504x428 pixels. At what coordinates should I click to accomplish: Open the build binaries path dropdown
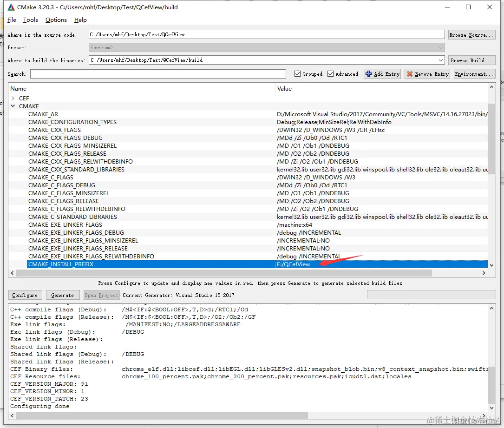click(440, 60)
